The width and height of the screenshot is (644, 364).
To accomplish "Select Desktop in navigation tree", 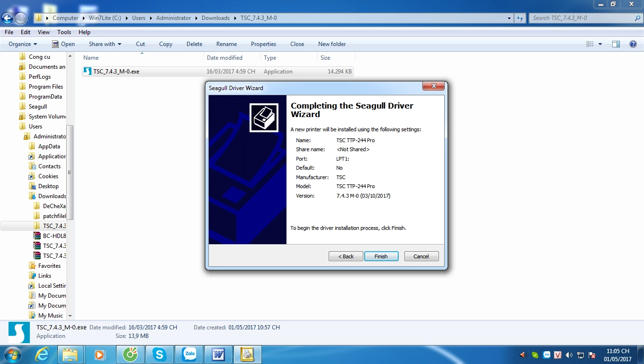I will point(48,186).
